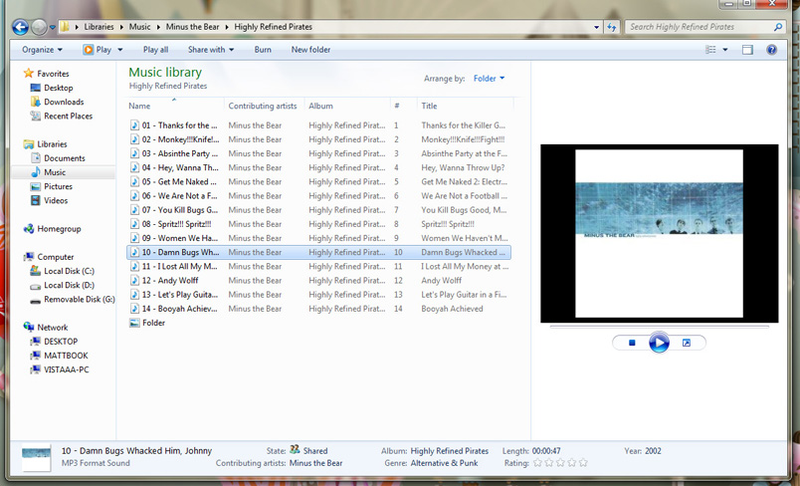Stop playback in the preview pane
800x486 pixels.
coord(632,343)
